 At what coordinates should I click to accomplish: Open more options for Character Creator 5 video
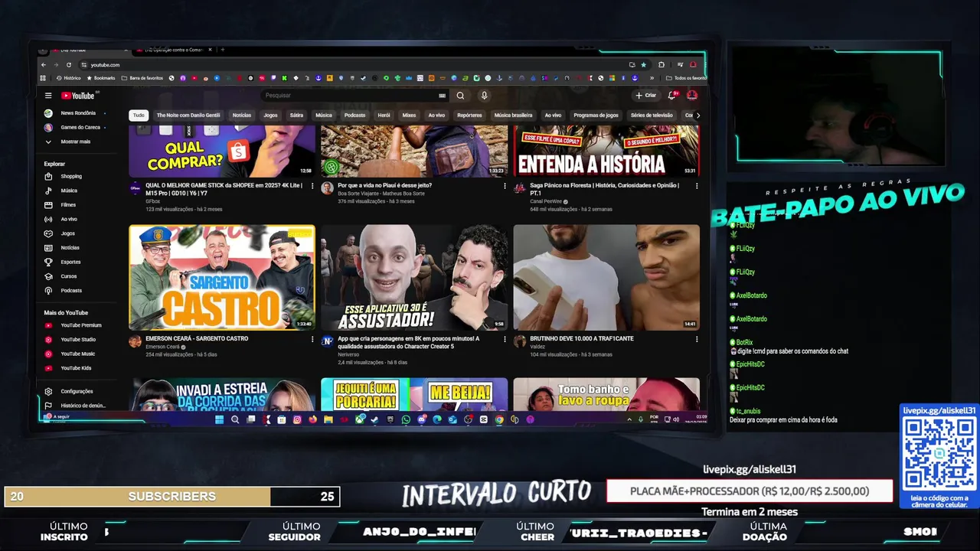coord(505,339)
